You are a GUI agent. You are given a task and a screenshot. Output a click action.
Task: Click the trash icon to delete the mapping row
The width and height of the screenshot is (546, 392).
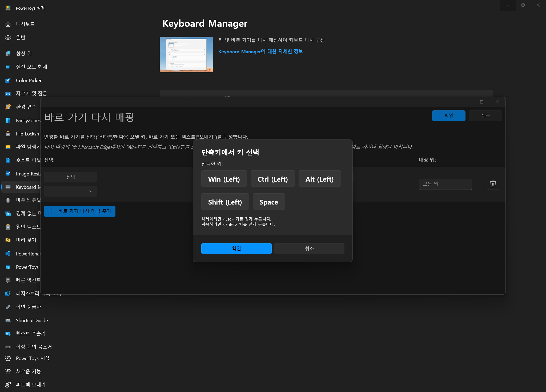[493, 184]
